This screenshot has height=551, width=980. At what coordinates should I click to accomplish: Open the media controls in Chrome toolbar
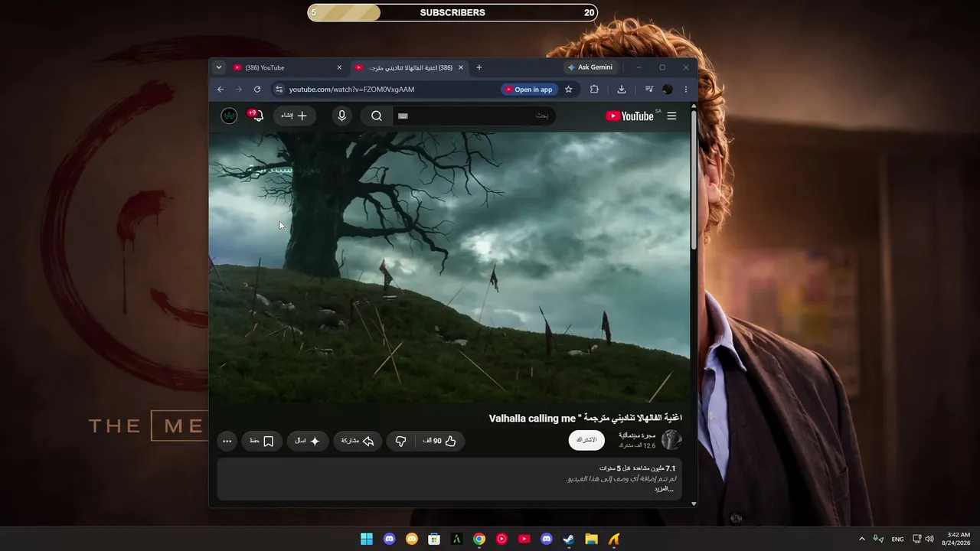[x=649, y=90]
